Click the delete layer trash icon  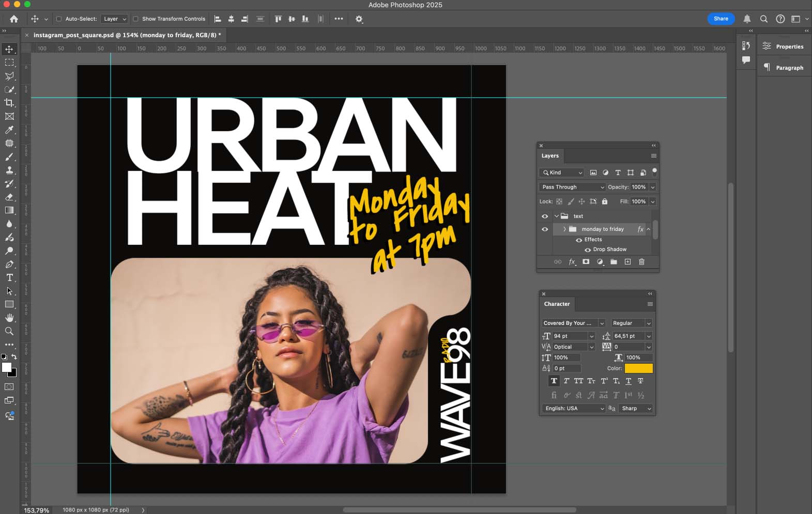[641, 262]
